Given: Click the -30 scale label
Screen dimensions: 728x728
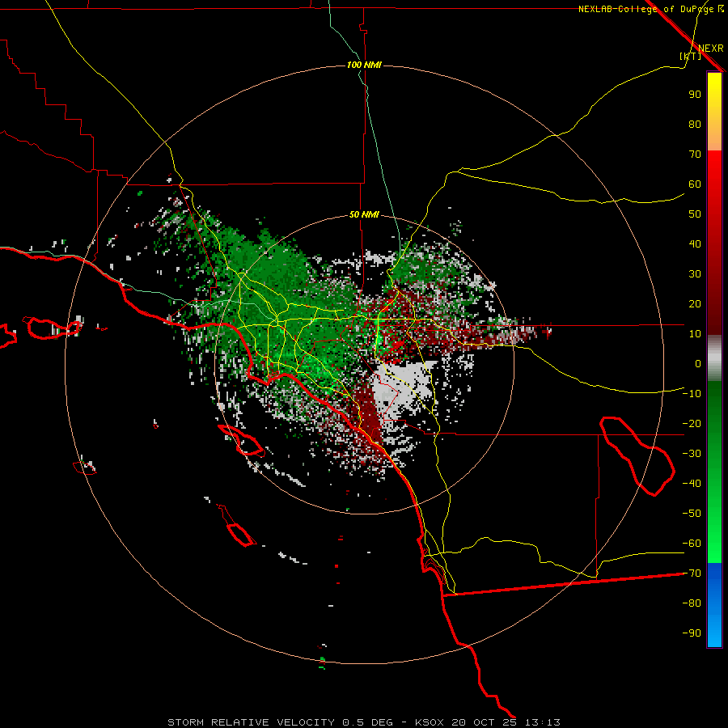Looking at the screenshot, I should [x=692, y=454].
